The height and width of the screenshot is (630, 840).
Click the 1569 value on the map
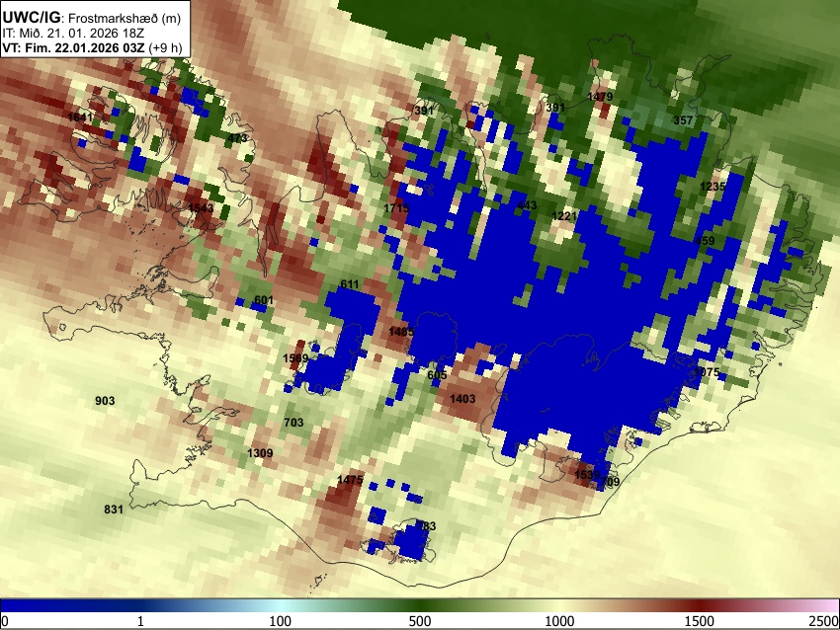point(295,358)
